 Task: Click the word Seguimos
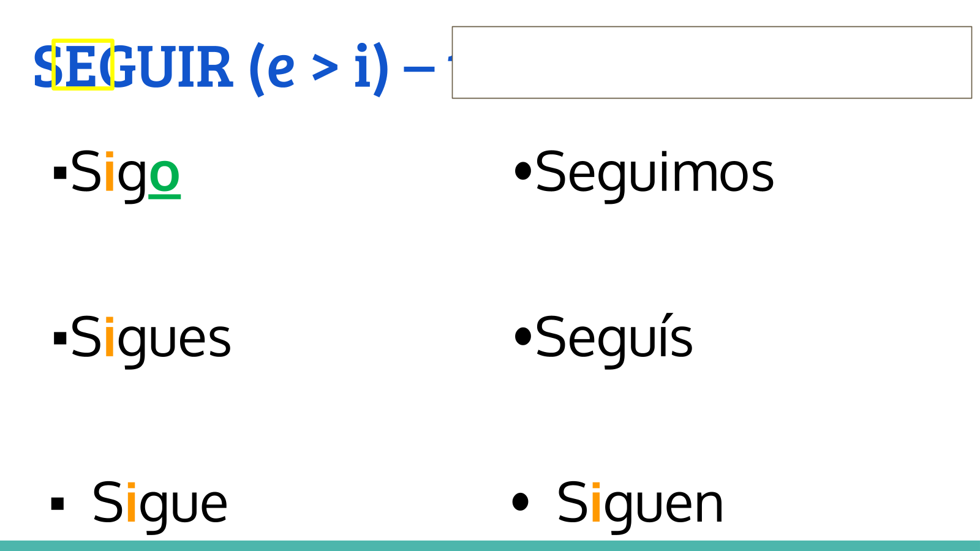654,173
